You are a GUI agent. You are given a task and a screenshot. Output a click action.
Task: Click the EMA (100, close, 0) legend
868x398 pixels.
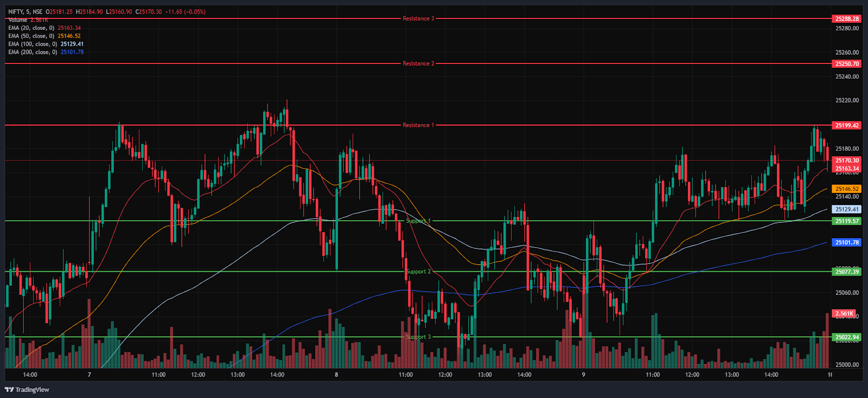(33, 44)
